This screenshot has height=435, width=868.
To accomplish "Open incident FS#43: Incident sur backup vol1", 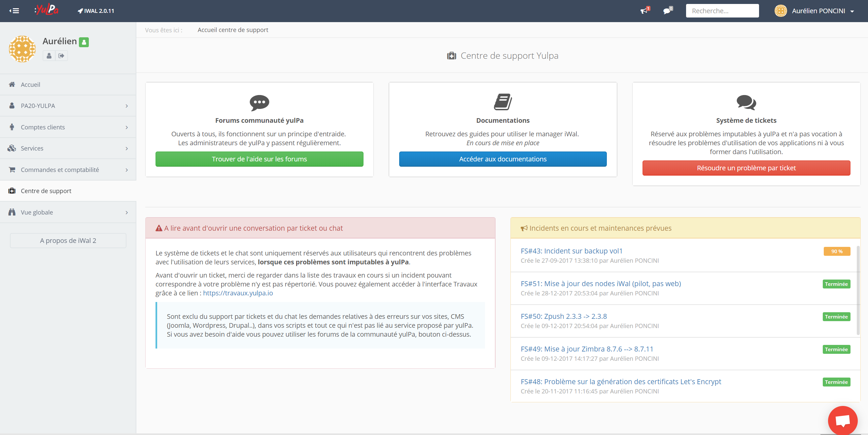I will (x=572, y=251).
